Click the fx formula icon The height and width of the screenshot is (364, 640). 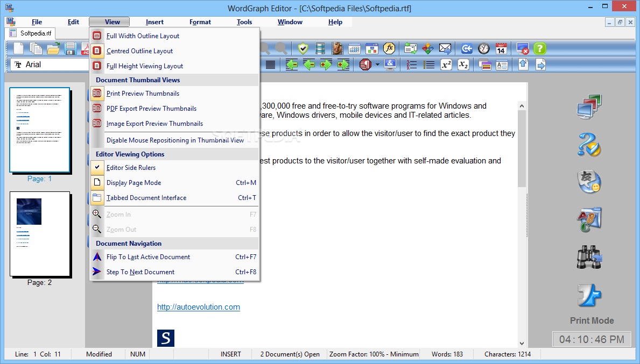(x=389, y=48)
